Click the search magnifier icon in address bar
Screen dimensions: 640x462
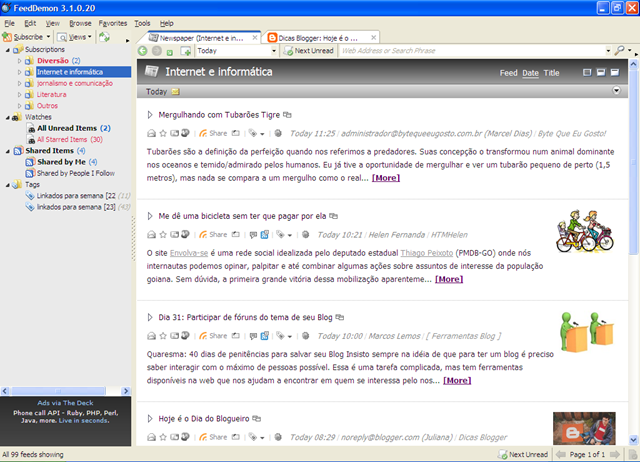620,50
